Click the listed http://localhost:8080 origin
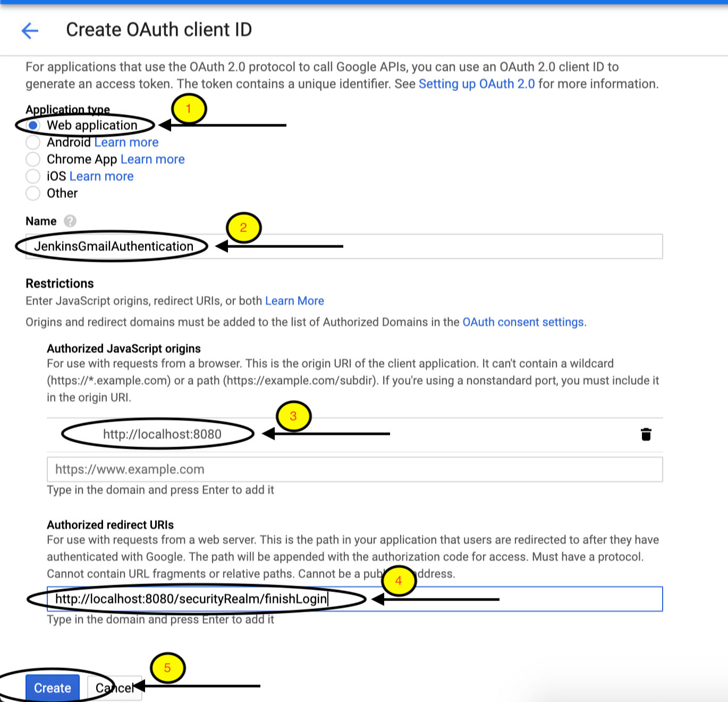This screenshot has width=728, height=702. 162,434
